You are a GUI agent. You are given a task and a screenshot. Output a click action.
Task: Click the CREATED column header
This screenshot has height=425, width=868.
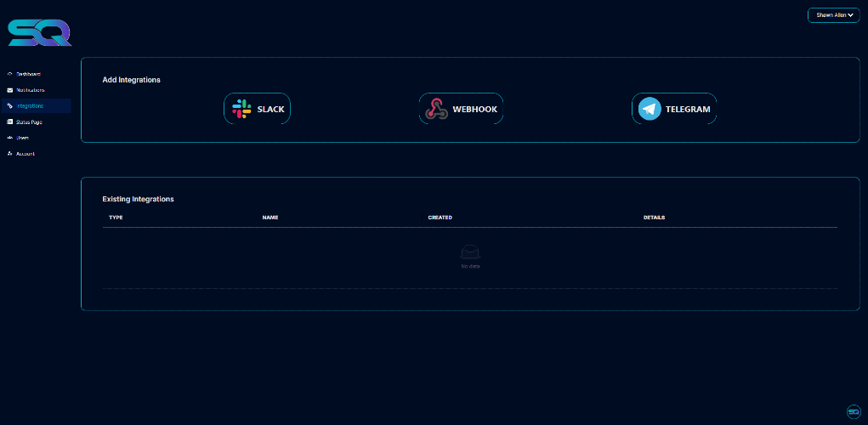point(440,218)
